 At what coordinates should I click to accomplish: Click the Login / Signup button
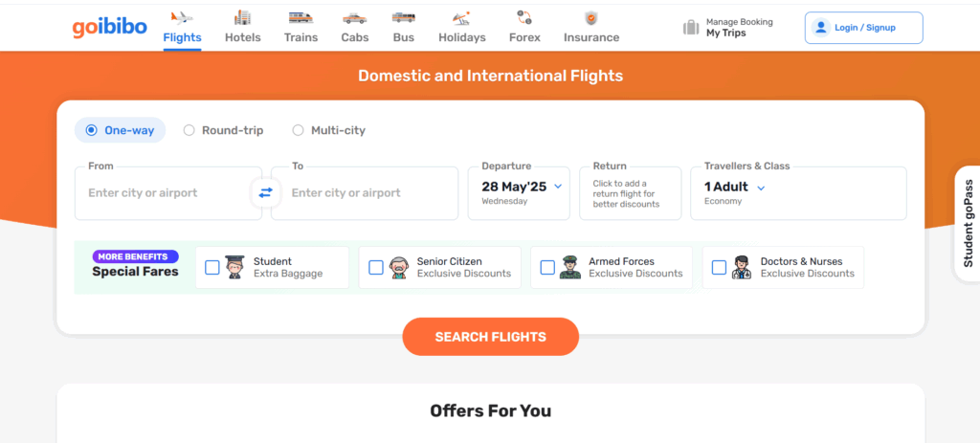(863, 28)
